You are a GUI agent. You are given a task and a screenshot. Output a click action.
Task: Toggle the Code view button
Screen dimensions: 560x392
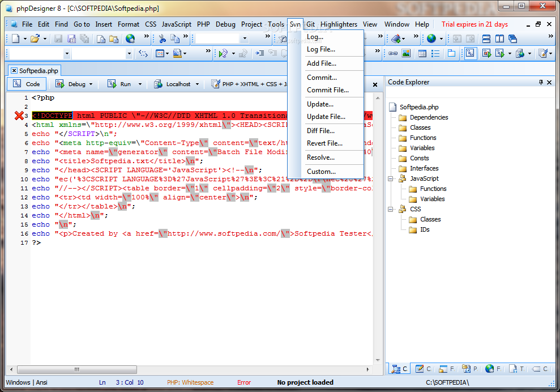pyautogui.click(x=27, y=84)
